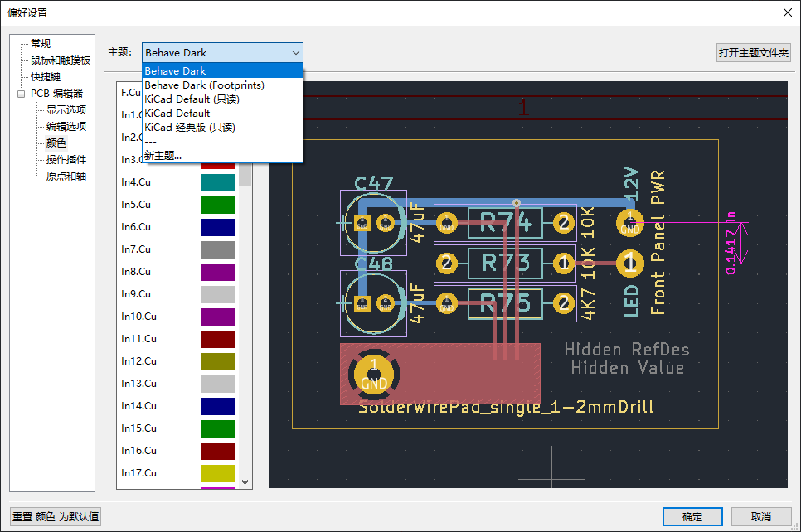Create new theme via 新主题...
The image size is (801, 532).
[x=222, y=155]
